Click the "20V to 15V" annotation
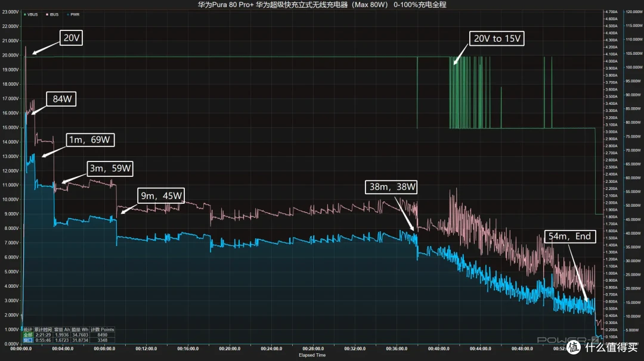The width and height of the screenshot is (644, 361). (x=497, y=39)
